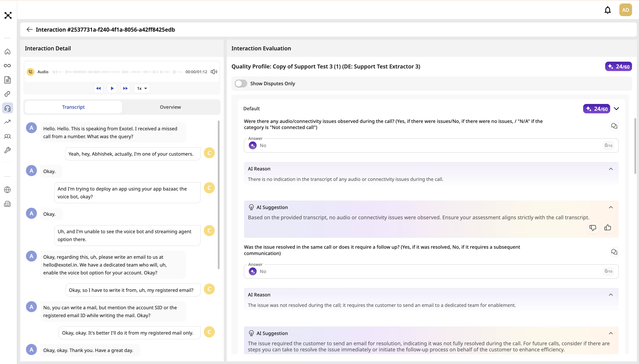This screenshot has height=364, width=639.
Task: Toggle Show Disputes Only switch
Action: [x=241, y=83]
